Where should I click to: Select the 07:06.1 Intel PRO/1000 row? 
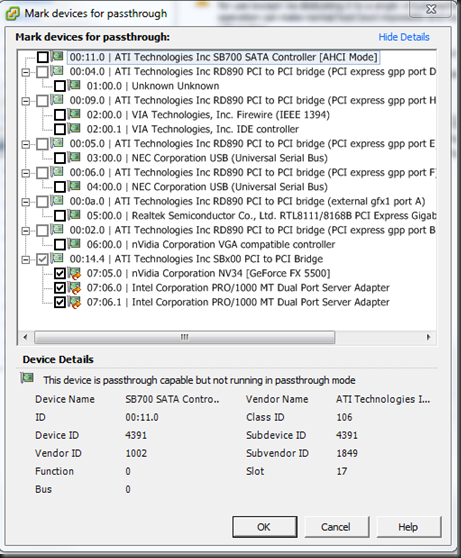click(238, 302)
